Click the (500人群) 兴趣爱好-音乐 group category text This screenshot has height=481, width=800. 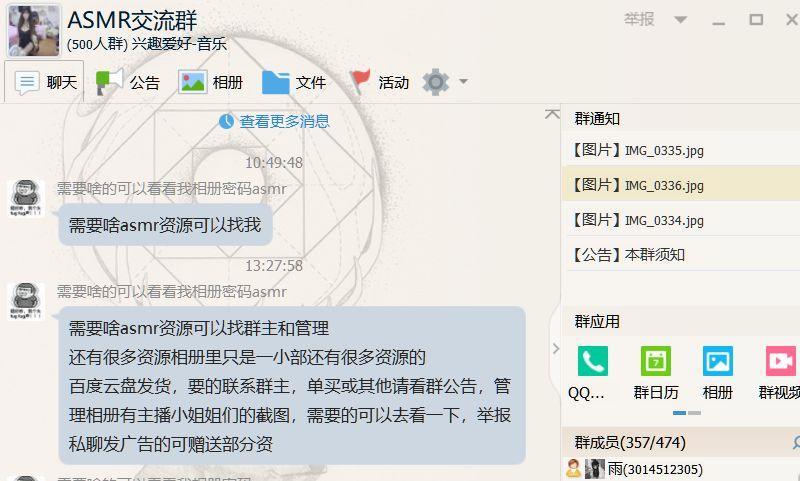click(x=147, y=44)
